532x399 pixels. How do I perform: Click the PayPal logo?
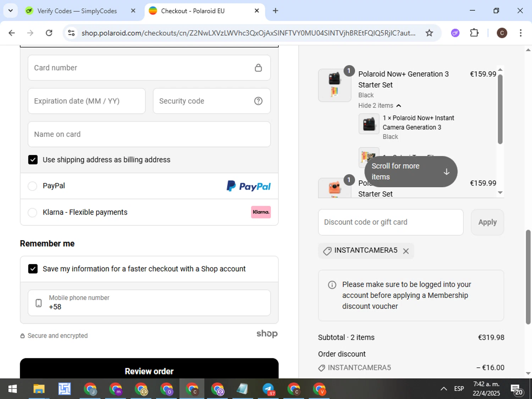[249, 186]
